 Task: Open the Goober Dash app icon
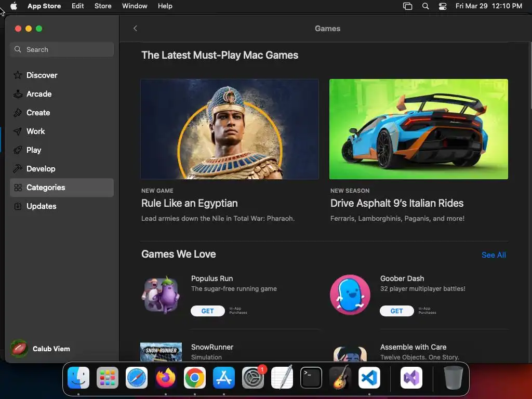coord(350,295)
